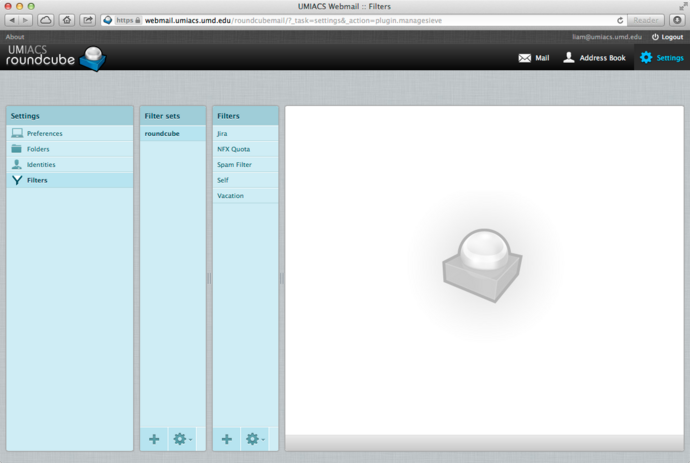The image size is (690, 463).
Task: Expand the filter actions gear menu
Action: click(254, 439)
